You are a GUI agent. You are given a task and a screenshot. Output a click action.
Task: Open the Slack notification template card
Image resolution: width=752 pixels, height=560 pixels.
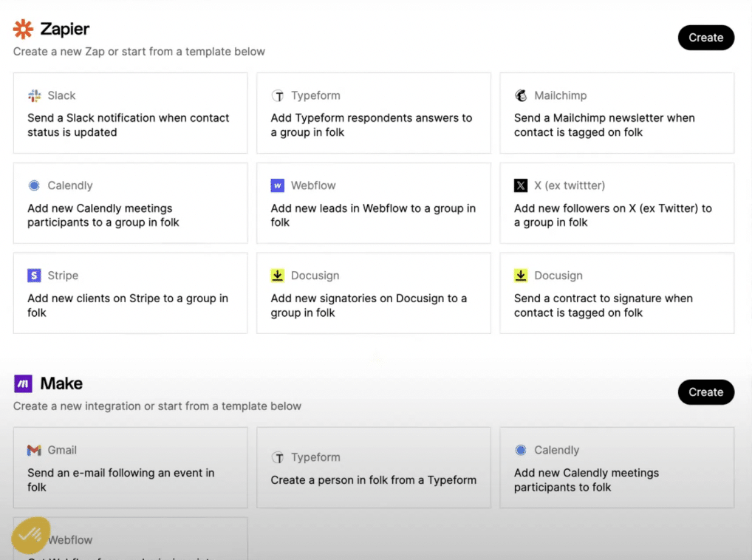131,113
